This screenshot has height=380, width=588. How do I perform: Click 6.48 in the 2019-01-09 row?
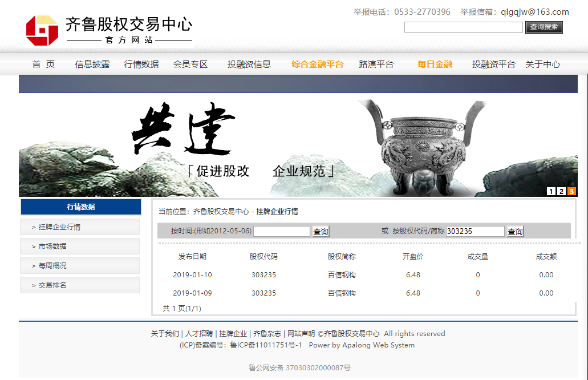tap(413, 293)
